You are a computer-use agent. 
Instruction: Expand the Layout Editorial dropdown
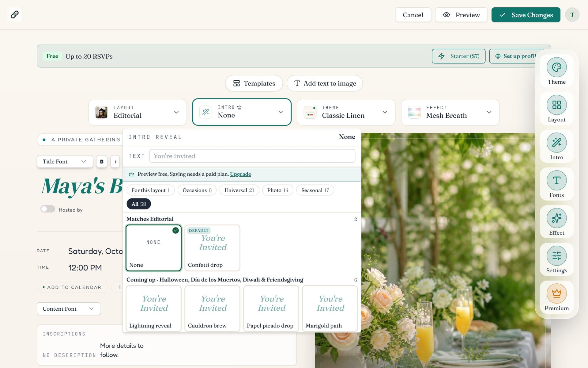coord(138,112)
